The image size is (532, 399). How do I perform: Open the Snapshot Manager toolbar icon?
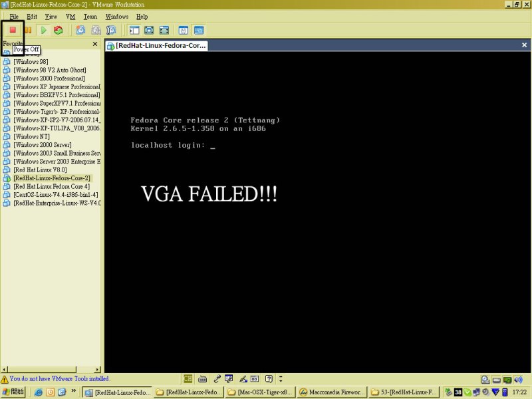[111, 30]
